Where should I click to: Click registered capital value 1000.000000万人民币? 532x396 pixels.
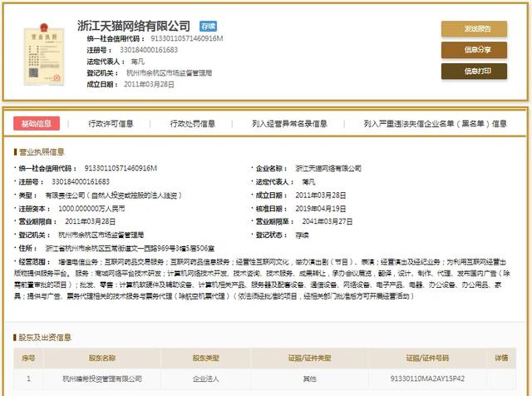coord(91,209)
